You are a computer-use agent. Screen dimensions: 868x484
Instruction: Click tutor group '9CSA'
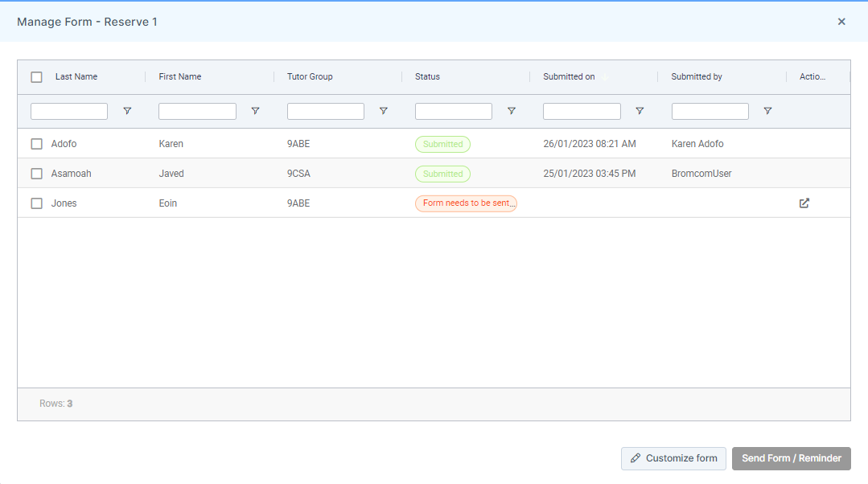[298, 174]
